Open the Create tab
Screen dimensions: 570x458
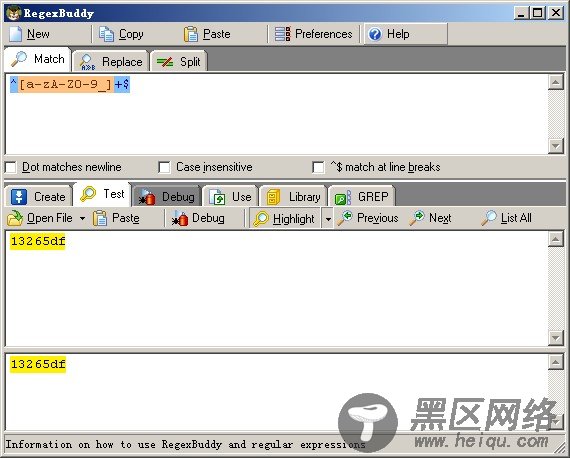tap(38, 197)
